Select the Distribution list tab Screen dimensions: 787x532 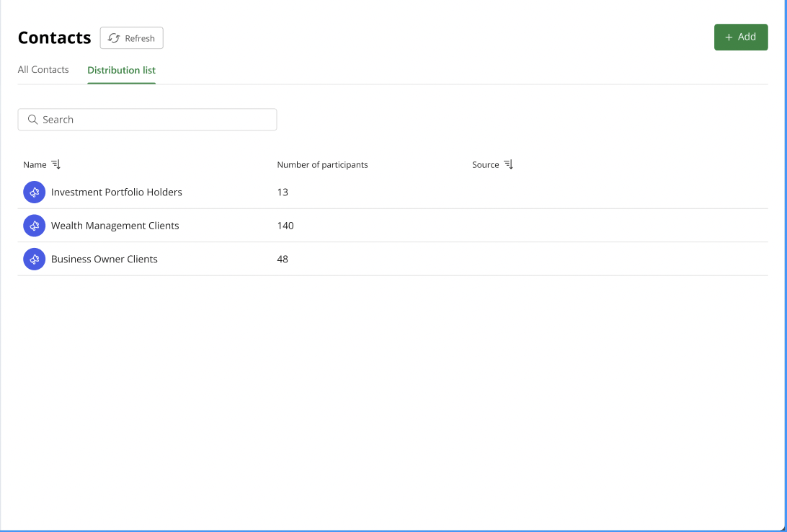coord(120,69)
